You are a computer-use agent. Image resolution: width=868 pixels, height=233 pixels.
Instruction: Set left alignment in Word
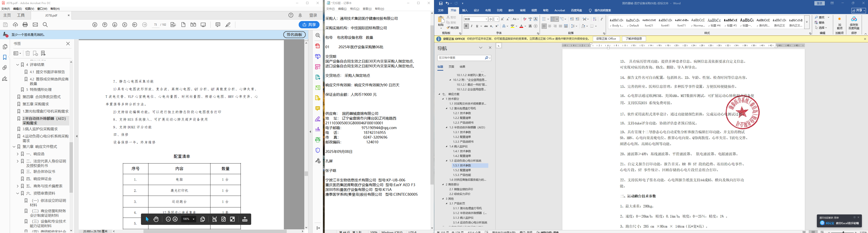[544, 26]
